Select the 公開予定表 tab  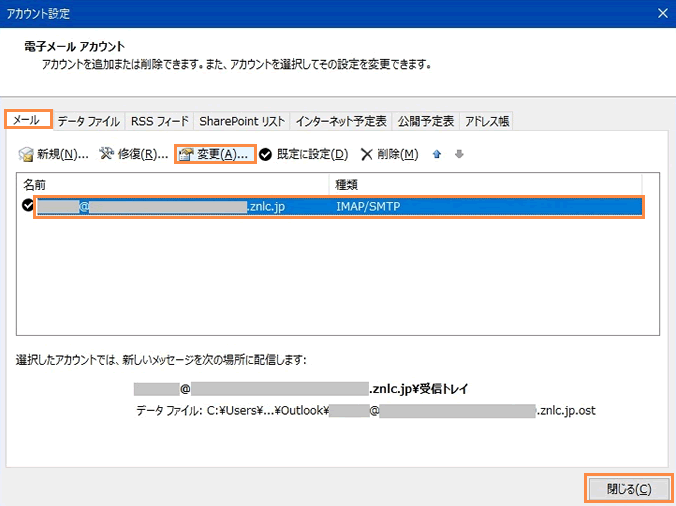point(426,121)
